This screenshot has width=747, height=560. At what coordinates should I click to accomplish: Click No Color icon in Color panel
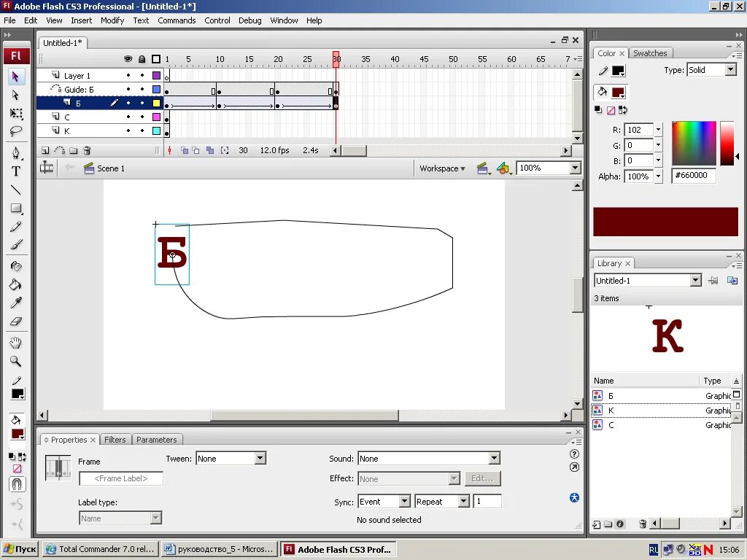[611, 111]
